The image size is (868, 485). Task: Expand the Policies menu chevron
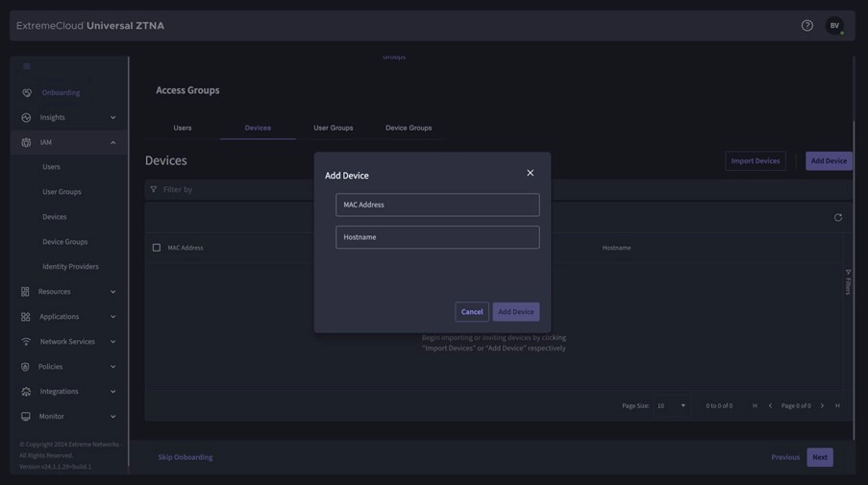pyautogui.click(x=112, y=367)
